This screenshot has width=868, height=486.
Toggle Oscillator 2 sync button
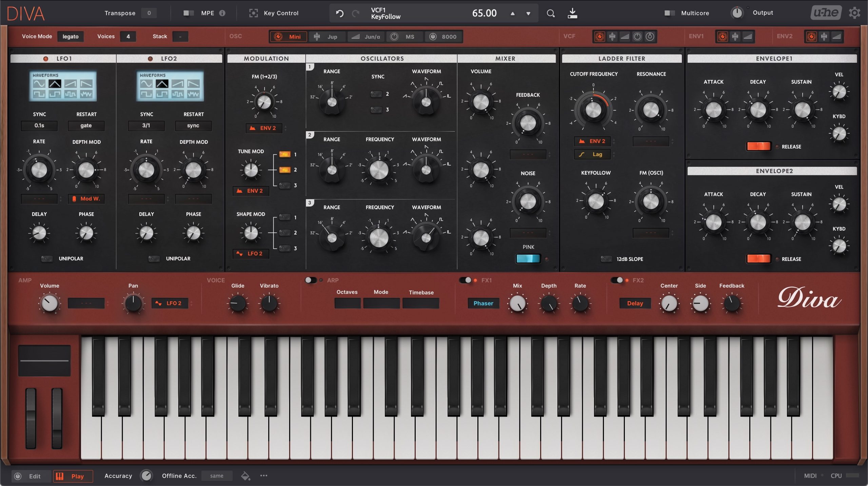pos(376,94)
